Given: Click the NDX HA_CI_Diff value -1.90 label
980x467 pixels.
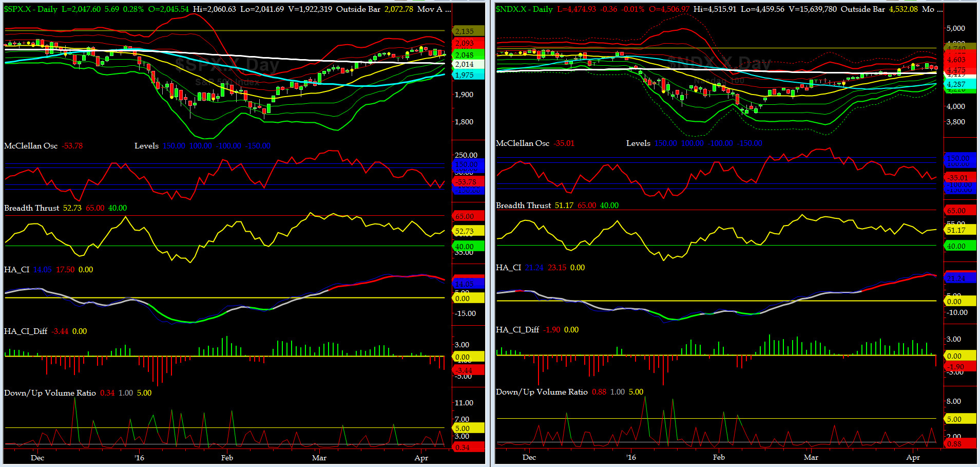Looking at the screenshot, I should tap(552, 330).
